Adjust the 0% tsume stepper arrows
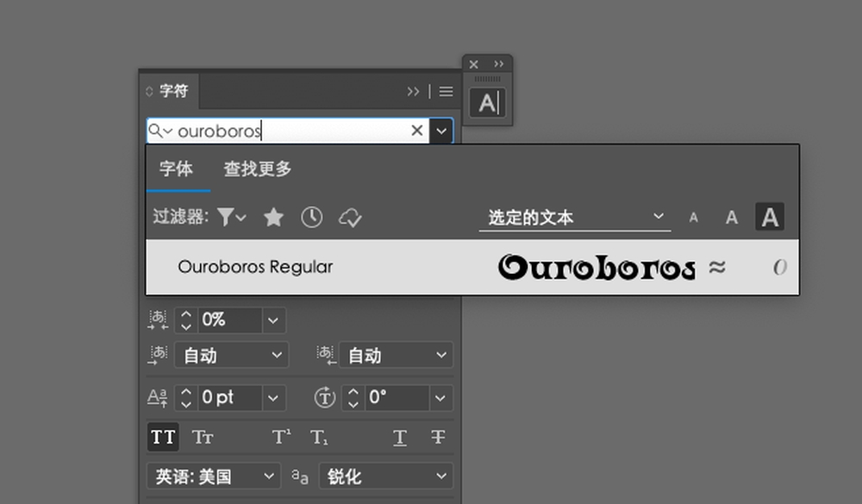The image size is (862, 504). point(186,320)
